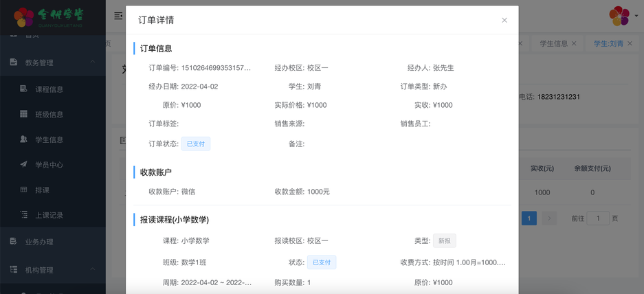Click the 学生信息 person icon

[x=23, y=139]
